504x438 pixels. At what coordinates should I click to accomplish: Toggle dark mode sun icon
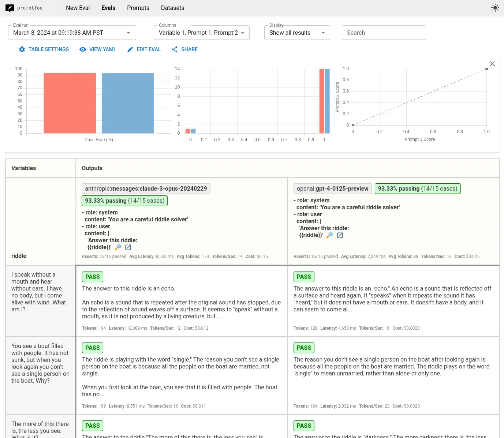point(495,8)
